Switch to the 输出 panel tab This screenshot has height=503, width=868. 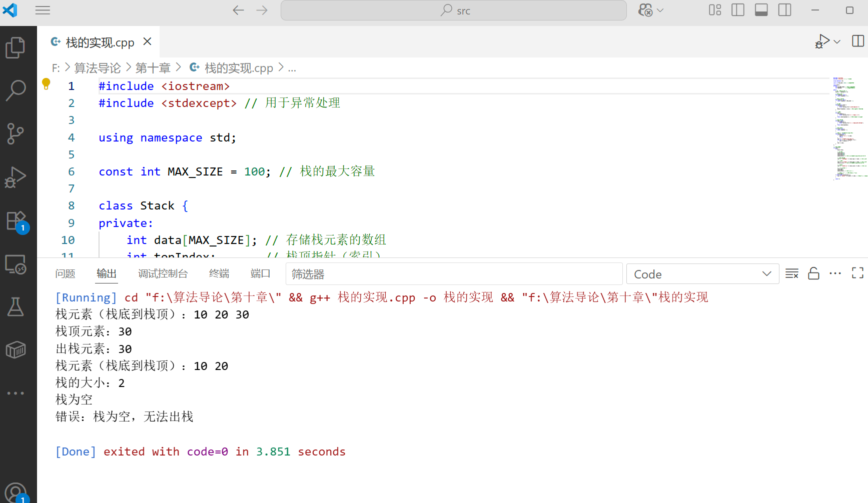[x=107, y=274]
